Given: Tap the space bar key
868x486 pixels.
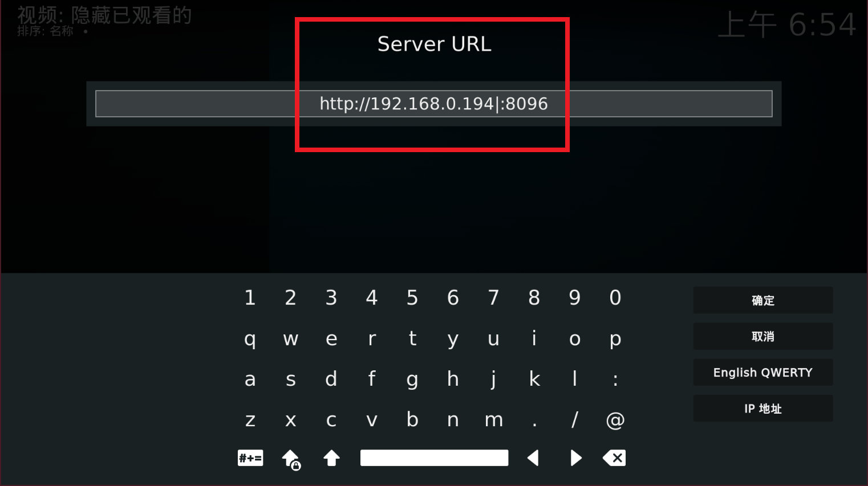Looking at the screenshot, I should [x=434, y=458].
